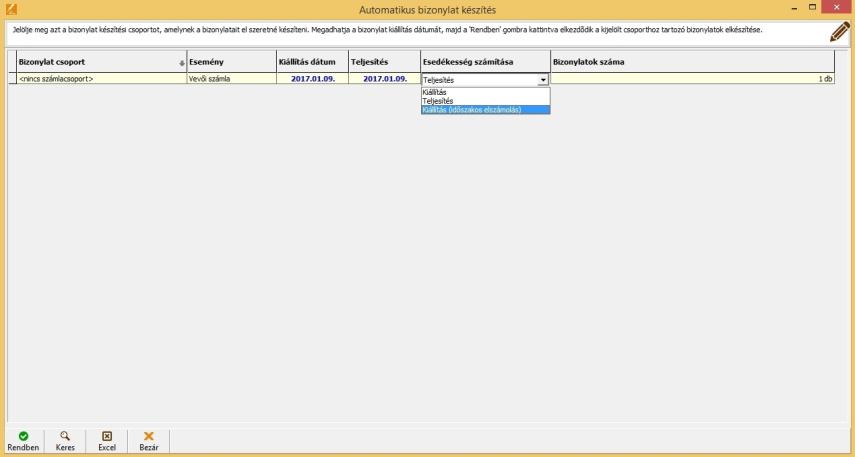Close the dialog with Bezár icon
The width and height of the screenshot is (855, 457).
pyautogui.click(x=149, y=441)
